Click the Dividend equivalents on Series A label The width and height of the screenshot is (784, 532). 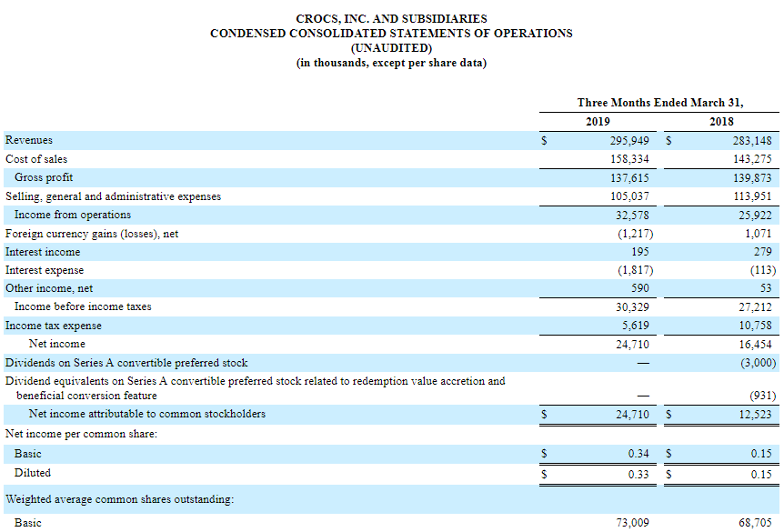tap(255, 388)
